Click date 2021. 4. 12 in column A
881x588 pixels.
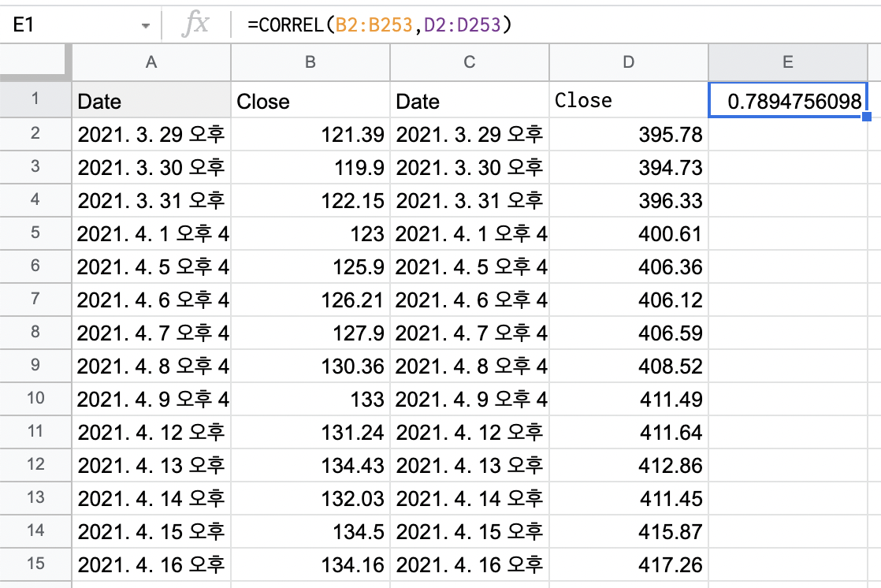pos(151,433)
